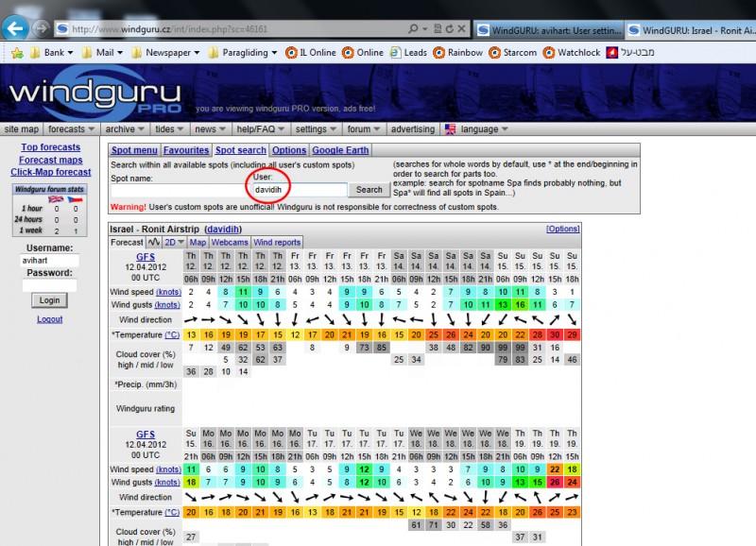Image resolution: width=756 pixels, height=546 pixels.
Task: Open the forum dropdown menu
Action: click(364, 129)
